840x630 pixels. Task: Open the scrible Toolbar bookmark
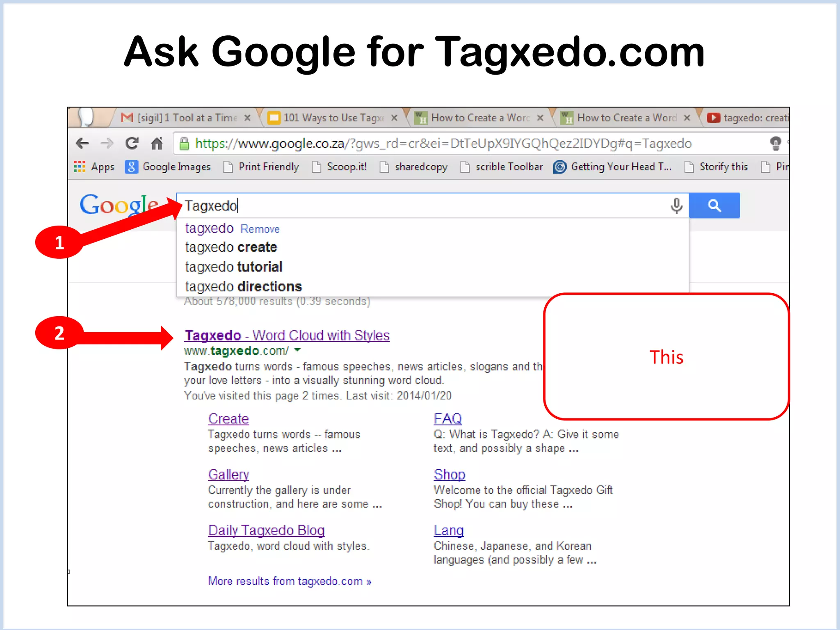click(x=501, y=167)
